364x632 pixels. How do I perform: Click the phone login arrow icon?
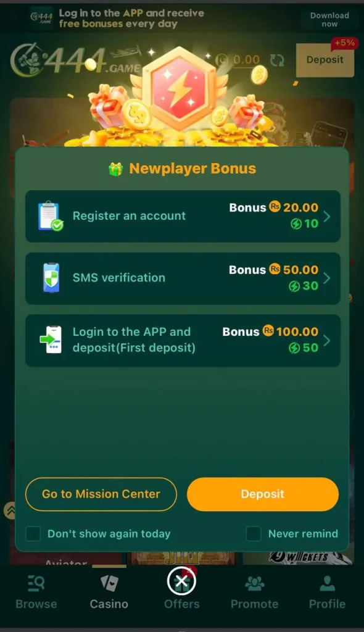[x=51, y=340]
